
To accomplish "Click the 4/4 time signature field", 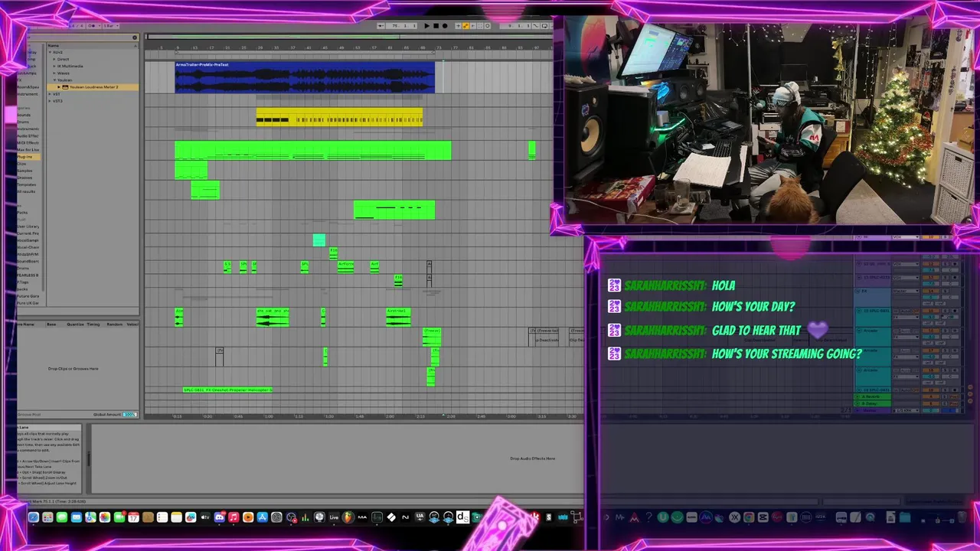I will tap(77, 26).
